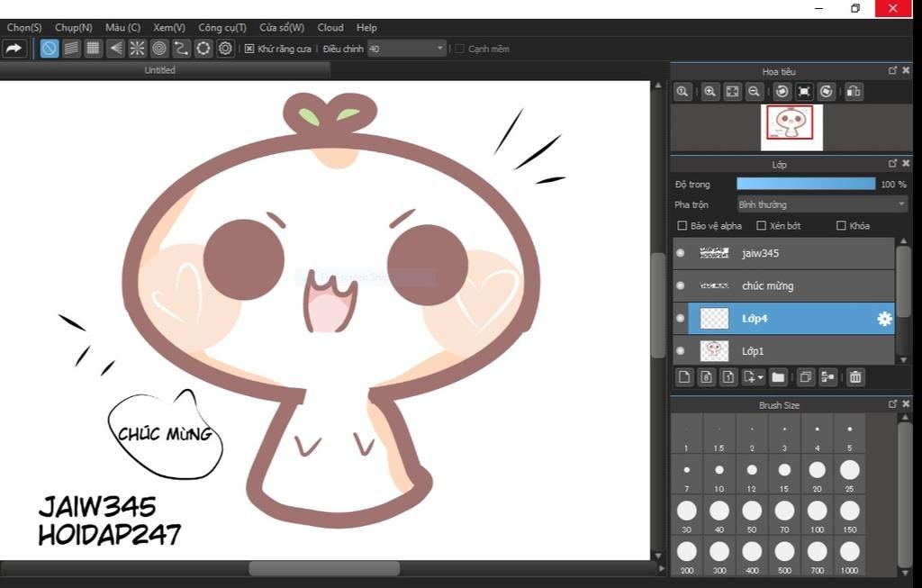Add a new 1-bit layer
The height and width of the screenshot is (588, 922).
pyautogui.click(x=728, y=377)
